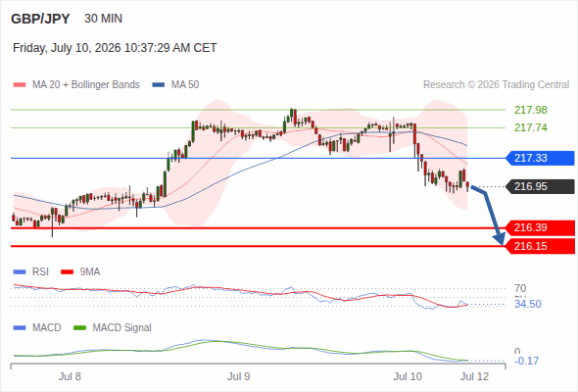Viewport: 578px width, 392px height.
Task: Click the blue MACD legend swatch
Action: (20, 327)
